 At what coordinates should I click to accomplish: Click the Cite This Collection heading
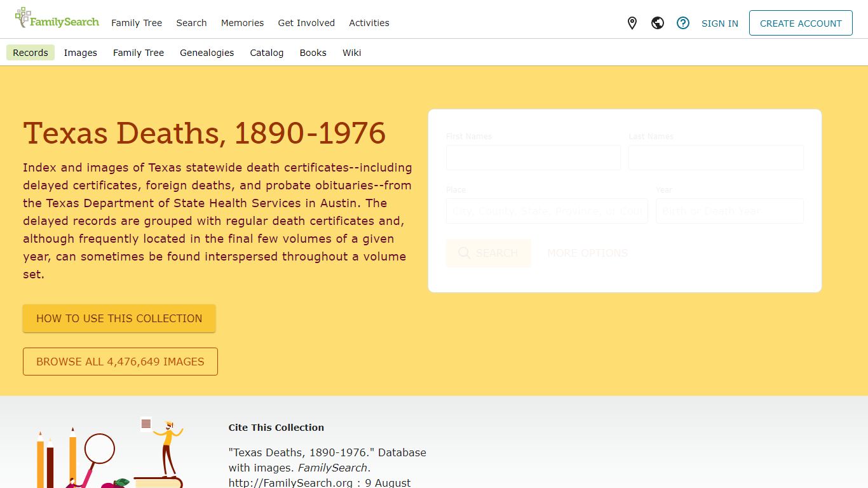point(276,428)
